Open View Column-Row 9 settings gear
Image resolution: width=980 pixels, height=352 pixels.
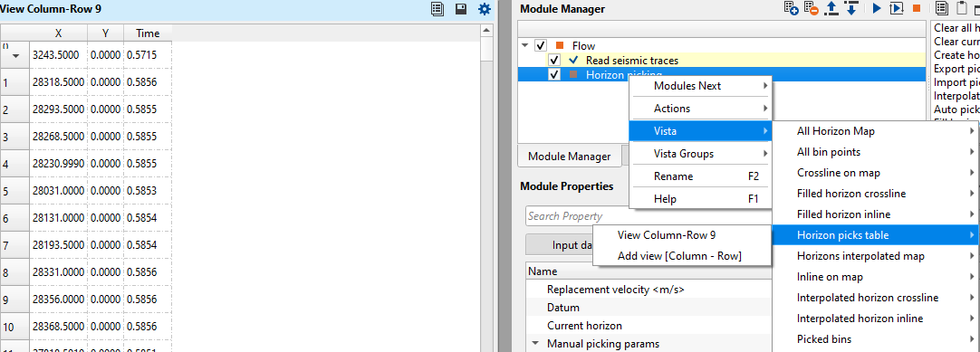[x=485, y=9]
